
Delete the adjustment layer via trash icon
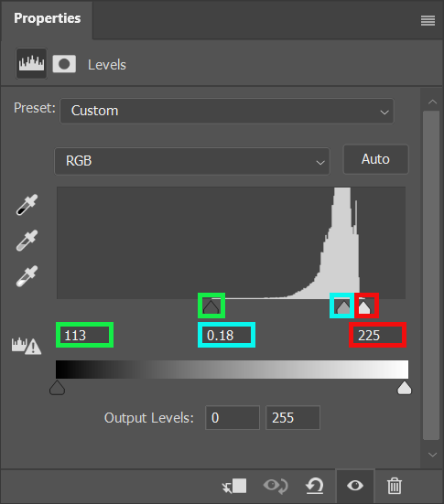point(395,486)
